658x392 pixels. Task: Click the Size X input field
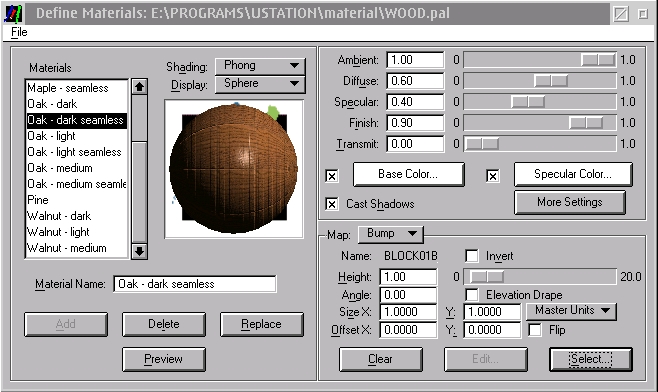(x=408, y=312)
